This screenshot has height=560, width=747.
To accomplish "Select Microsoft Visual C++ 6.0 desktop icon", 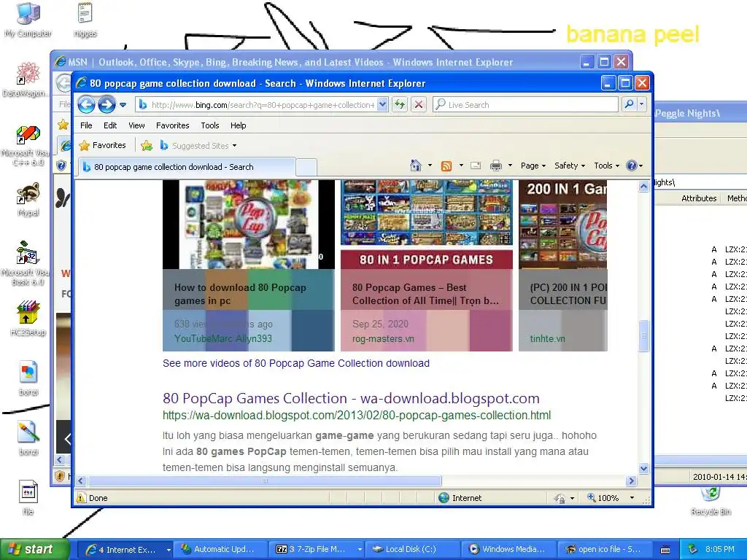I will 26,146.
